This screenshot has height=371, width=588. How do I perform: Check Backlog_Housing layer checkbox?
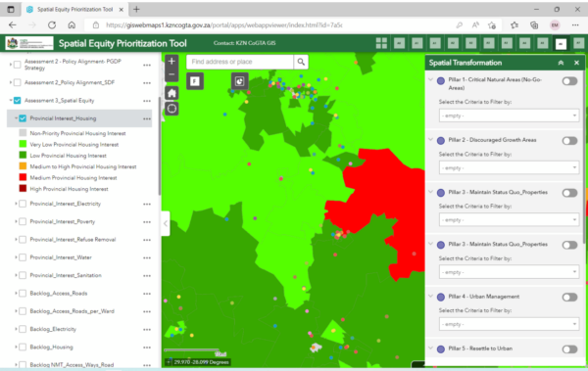point(23,347)
